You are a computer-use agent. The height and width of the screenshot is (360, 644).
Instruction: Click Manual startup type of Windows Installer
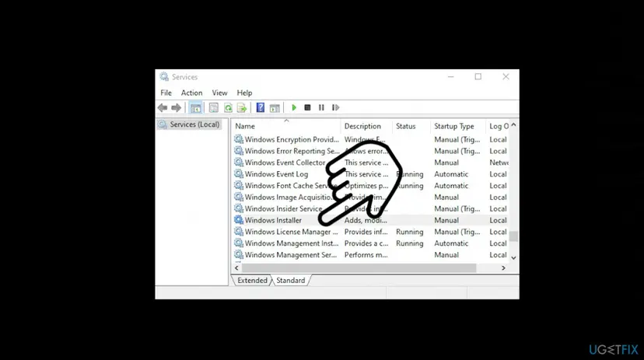(446, 220)
